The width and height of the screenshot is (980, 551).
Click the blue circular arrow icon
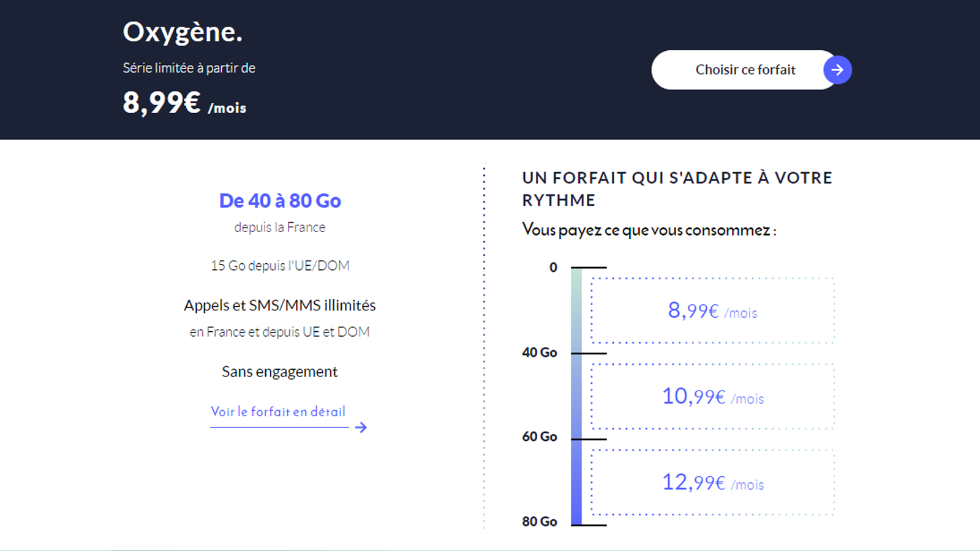[x=837, y=70]
